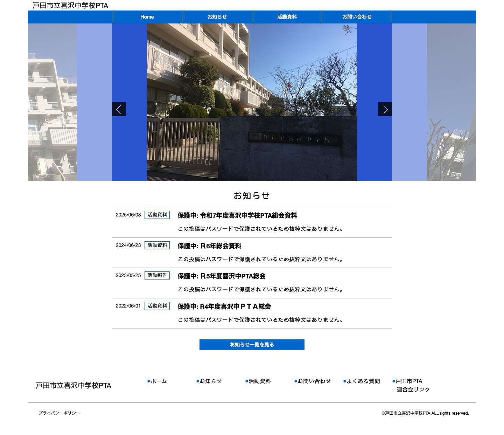Click the 活動資料 badge next to 2024/06/23
The width and height of the screenshot is (504, 435).
tap(157, 246)
